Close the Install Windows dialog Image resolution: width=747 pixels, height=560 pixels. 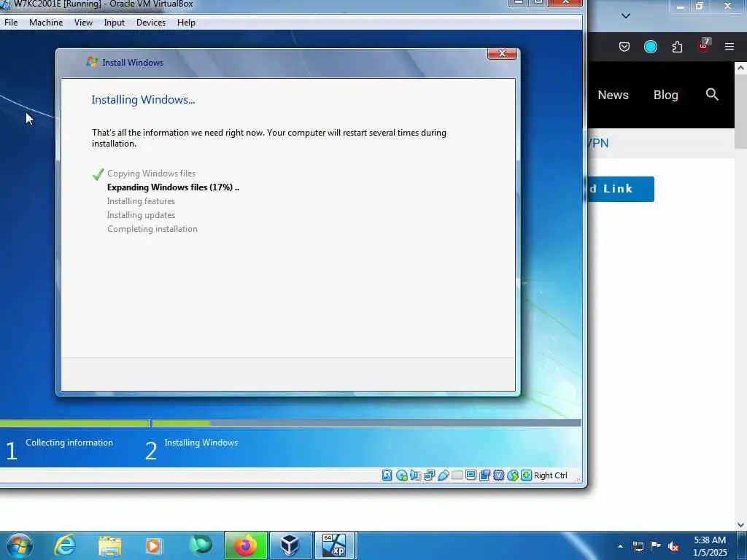(502, 54)
